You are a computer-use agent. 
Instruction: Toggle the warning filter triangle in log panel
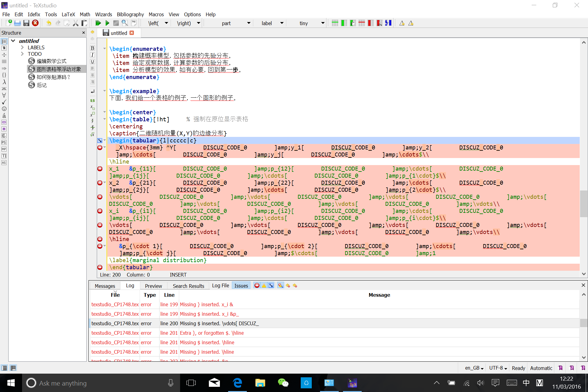click(264, 285)
